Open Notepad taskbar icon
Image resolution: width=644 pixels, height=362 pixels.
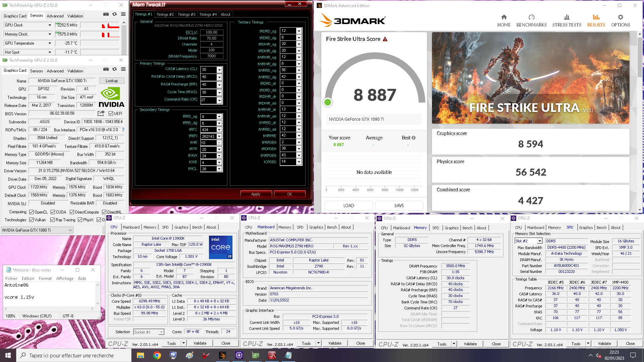[288, 355]
